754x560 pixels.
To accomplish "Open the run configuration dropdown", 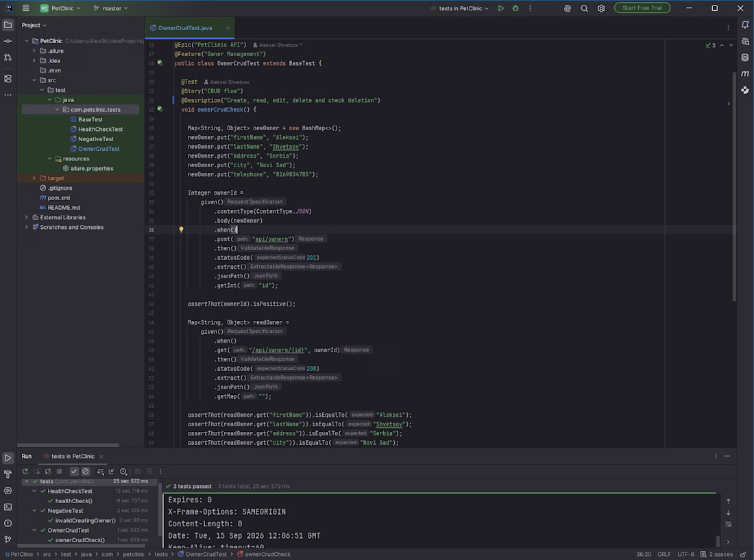I will click(460, 8).
